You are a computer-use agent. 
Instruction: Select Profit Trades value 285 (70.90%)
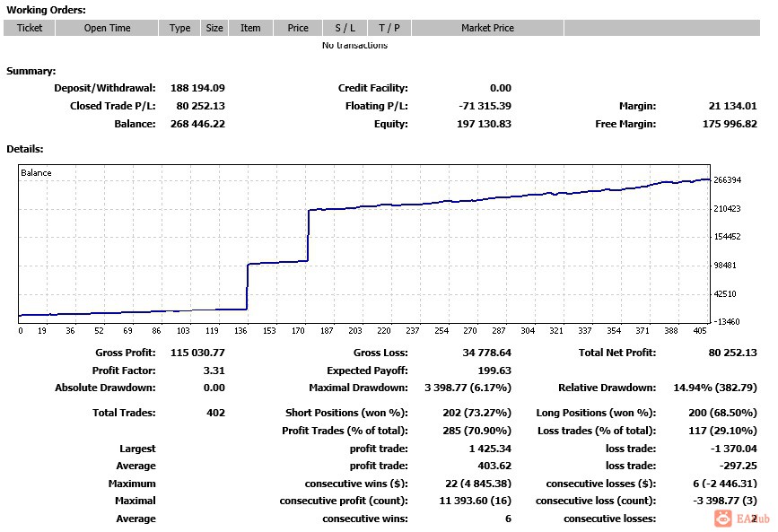point(476,431)
